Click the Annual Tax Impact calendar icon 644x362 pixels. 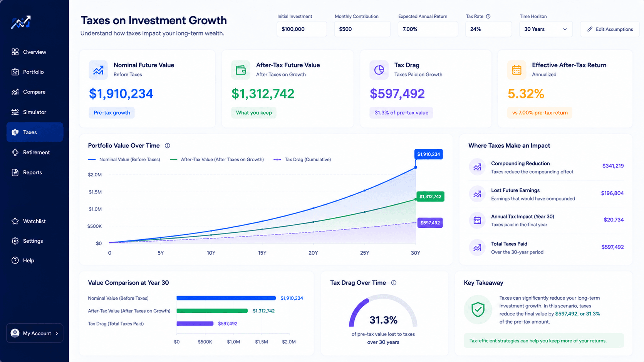pyautogui.click(x=477, y=220)
